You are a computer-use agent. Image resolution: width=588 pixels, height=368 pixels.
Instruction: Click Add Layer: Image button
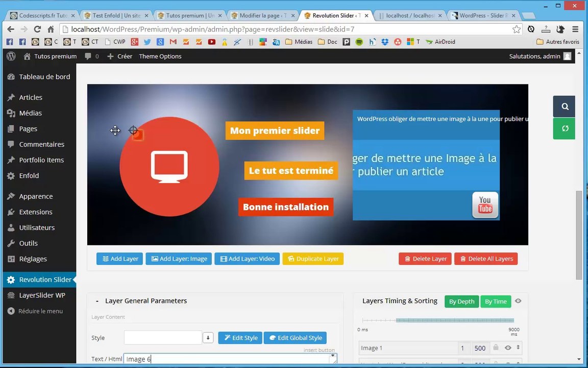pos(179,259)
